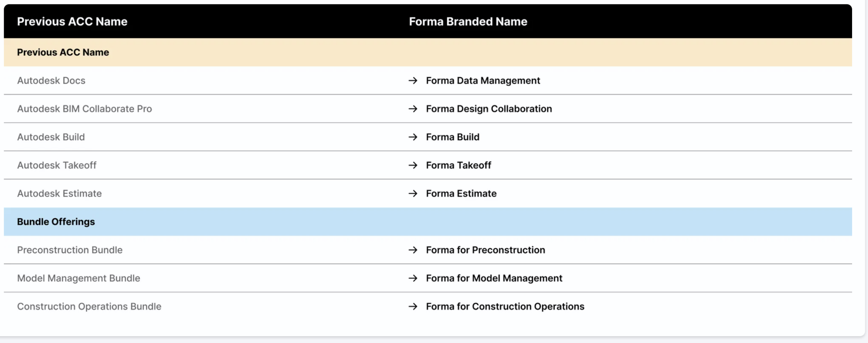The width and height of the screenshot is (868, 343).
Task: Click the arrow before Forma for Construction Operations
Action: (x=413, y=306)
